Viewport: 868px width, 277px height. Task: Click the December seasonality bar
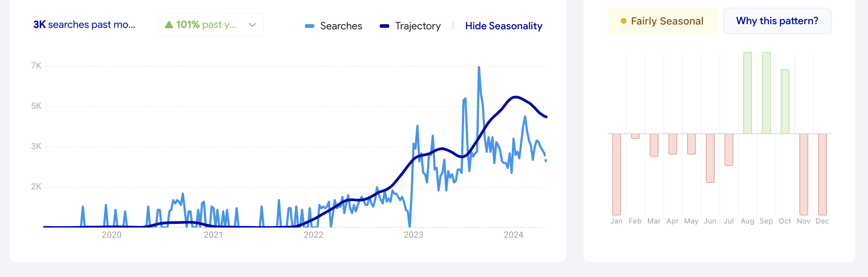[822, 174]
